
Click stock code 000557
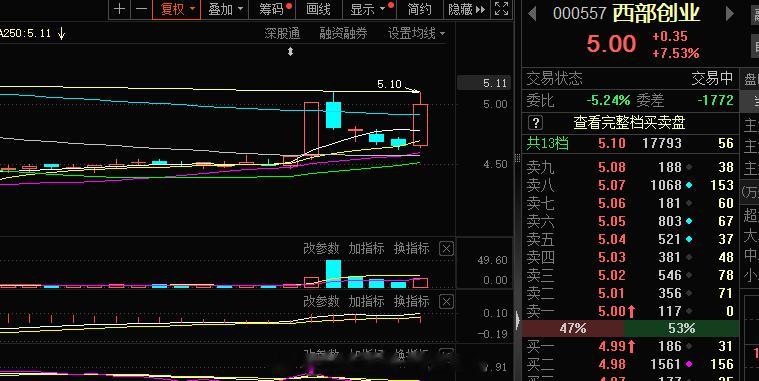(x=579, y=14)
